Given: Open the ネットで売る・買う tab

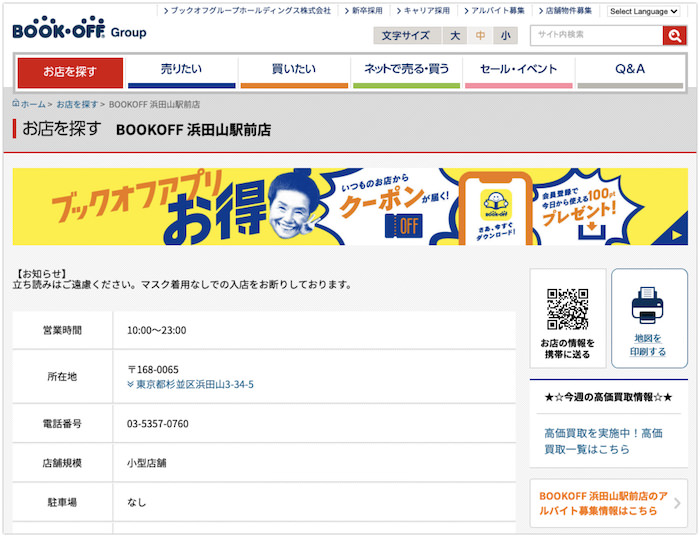Looking at the screenshot, I should tap(406, 72).
